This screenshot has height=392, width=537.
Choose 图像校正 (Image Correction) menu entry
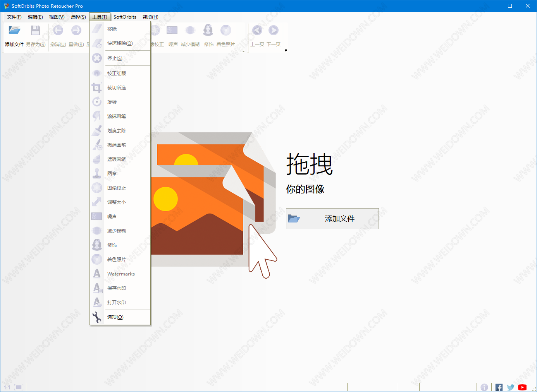coord(120,188)
